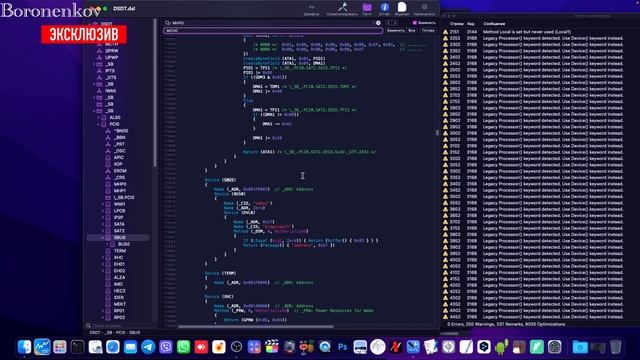
Task: Click the editor horizontal scrollbar thumb
Action: pos(256,327)
